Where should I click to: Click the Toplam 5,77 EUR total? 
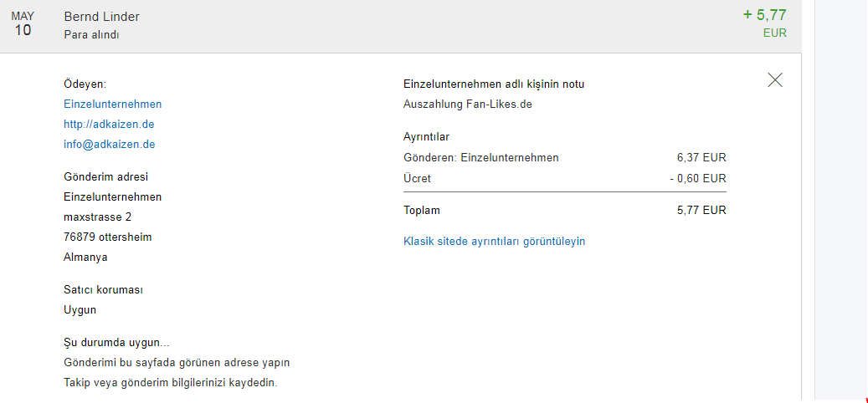click(701, 211)
